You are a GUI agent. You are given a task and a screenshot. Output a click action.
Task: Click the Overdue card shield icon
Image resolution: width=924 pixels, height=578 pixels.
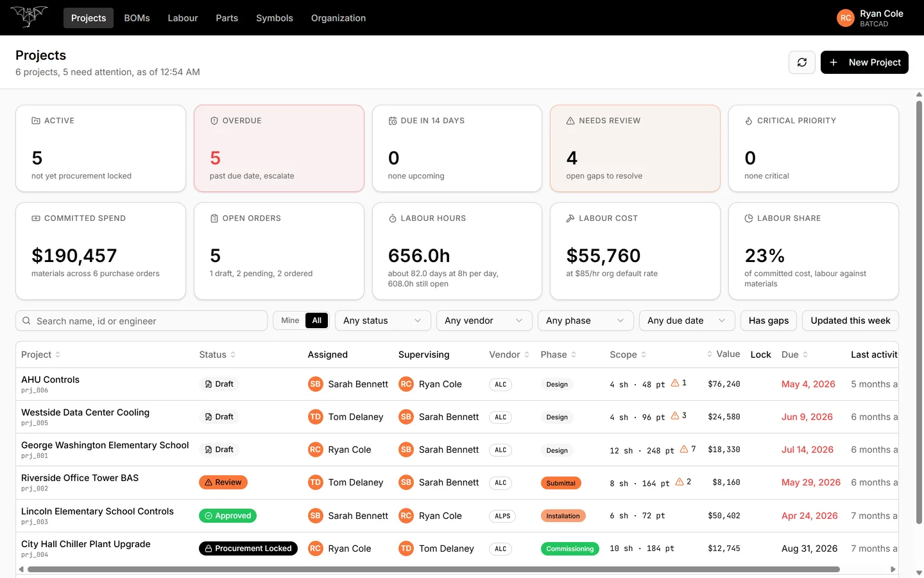pyautogui.click(x=214, y=121)
